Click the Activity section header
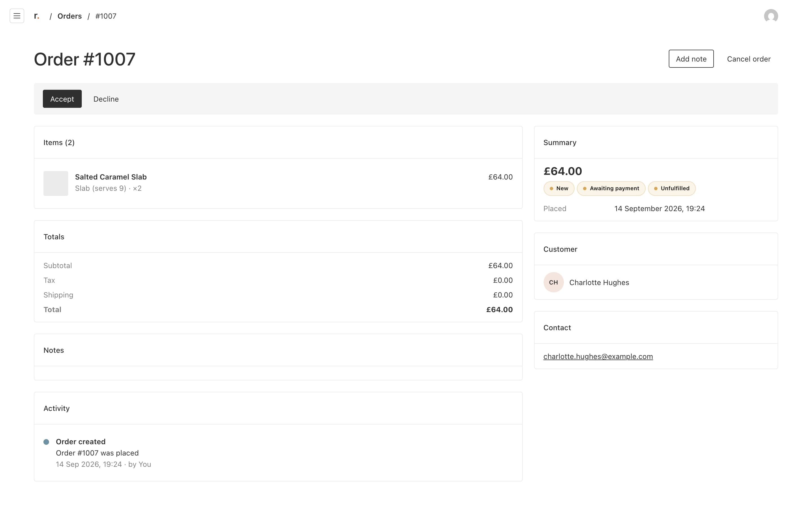The height and width of the screenshot is (508, 812). click(x=278, y=408)
